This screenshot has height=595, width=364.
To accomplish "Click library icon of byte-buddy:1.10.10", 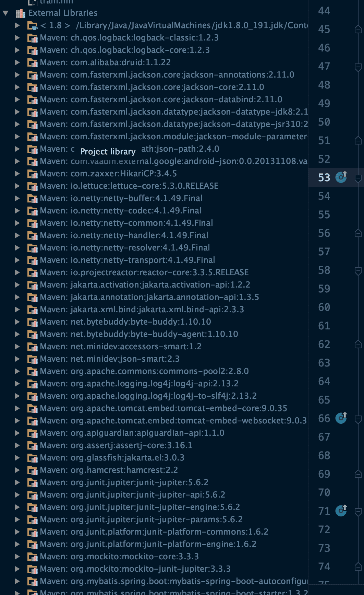I will point(32,322).
